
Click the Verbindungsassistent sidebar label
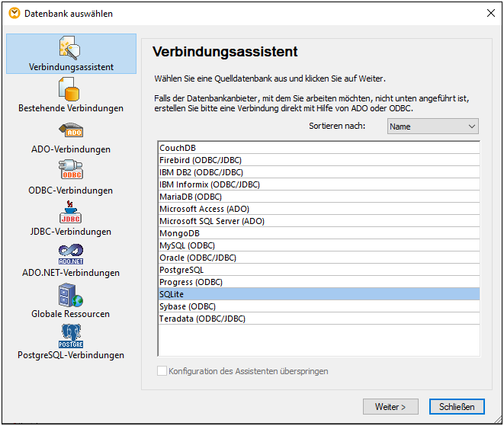pos(71,67)
